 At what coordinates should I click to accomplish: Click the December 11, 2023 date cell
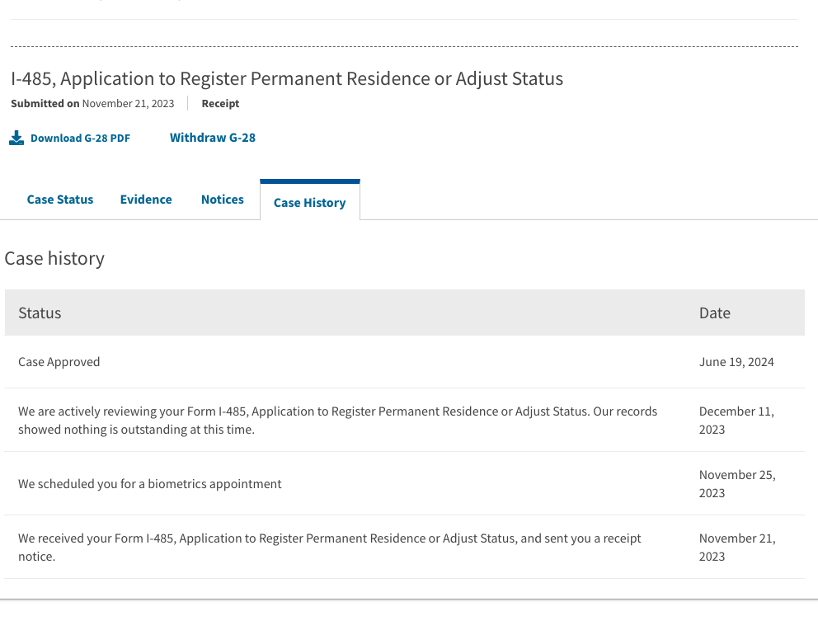click(736, 420)
